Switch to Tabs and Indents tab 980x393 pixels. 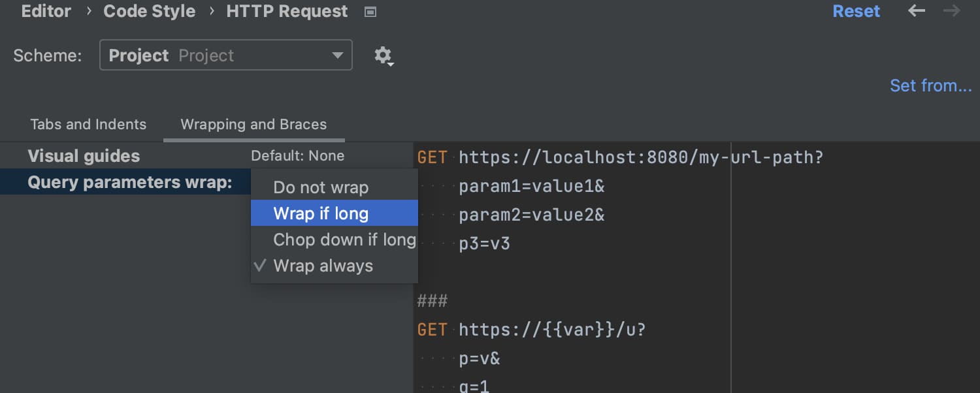coord(88,124)
